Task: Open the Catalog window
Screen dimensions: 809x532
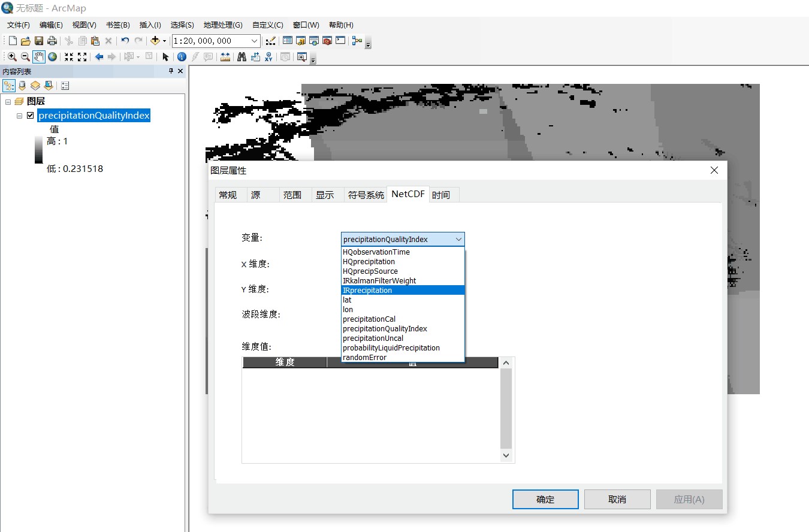Action: 301,41
